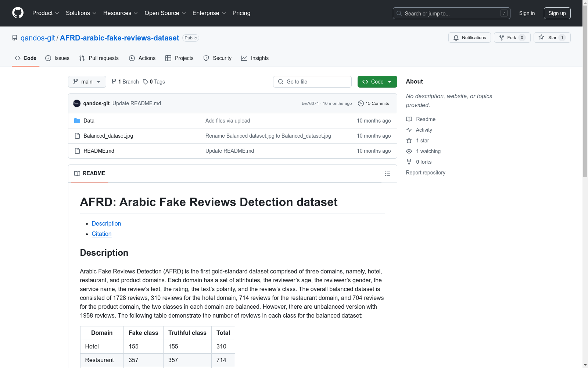
Task: Open the Pricing menu item
Action: (241, 13)
